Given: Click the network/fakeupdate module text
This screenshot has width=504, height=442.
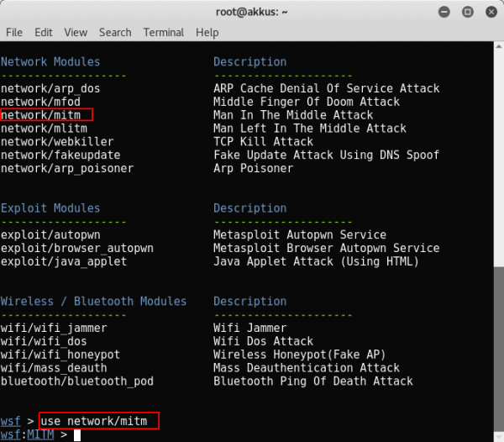Looking at the screenshot, I should coord(60,155).
